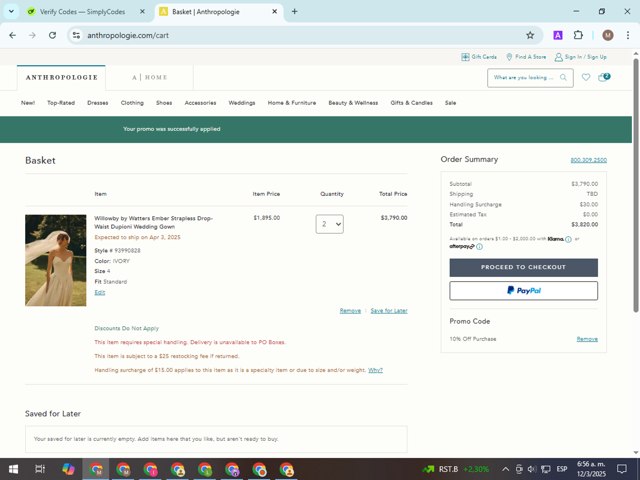
Task: Open the Chrome extensions puzzle icon
Action: tap(578, 36)
